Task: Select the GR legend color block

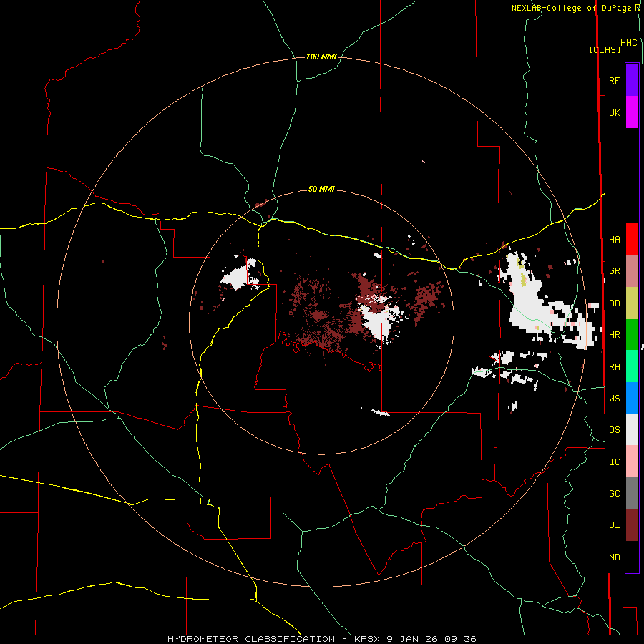Action: 632,271
